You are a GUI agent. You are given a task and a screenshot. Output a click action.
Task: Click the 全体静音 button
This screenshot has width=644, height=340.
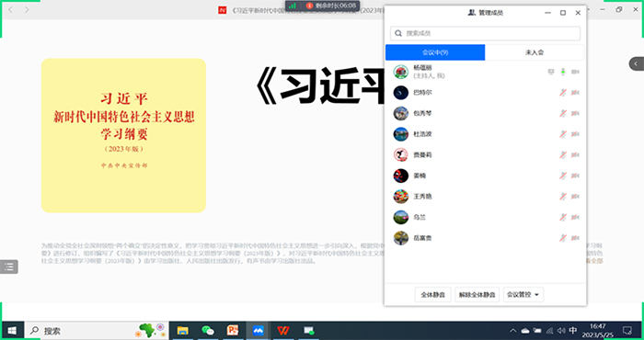click(433, 294)
